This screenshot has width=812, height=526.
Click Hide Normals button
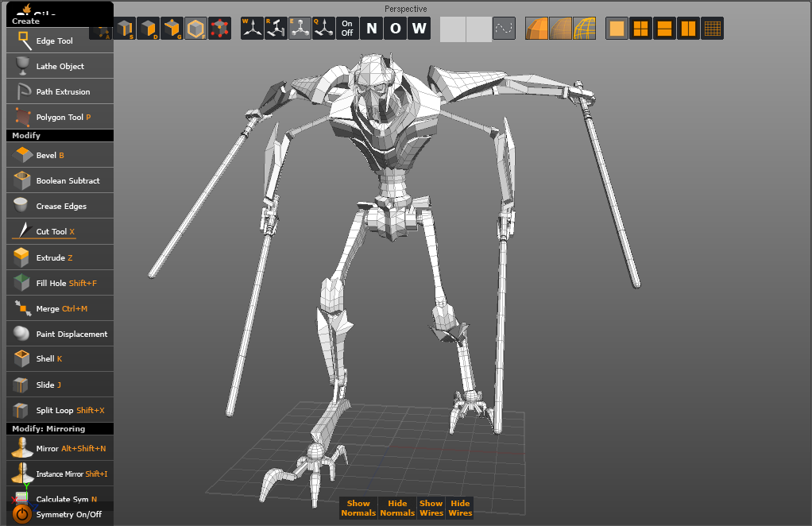click(397, 508)
